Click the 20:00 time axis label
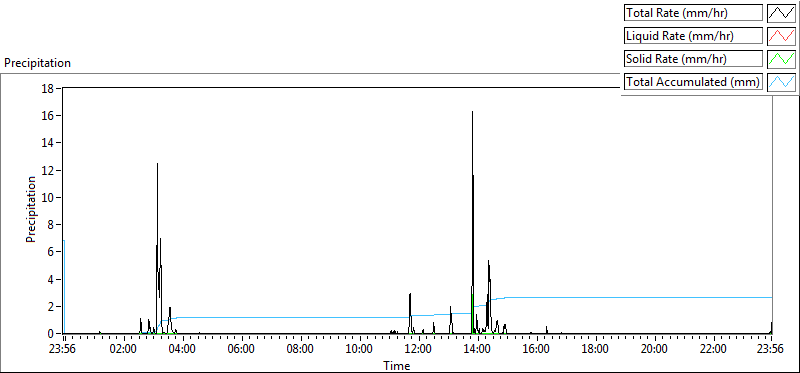 [655, 350]
